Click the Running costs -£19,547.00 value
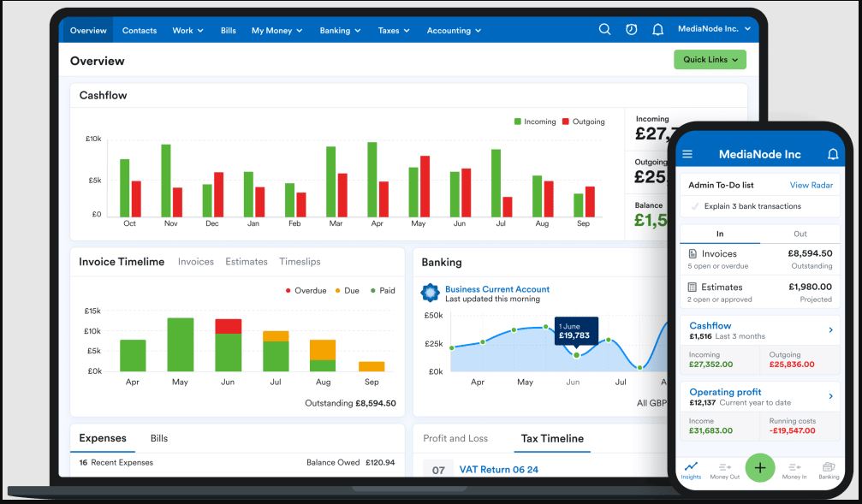Image resolution: width=862 pixels, height=504 pixels. coord(792,430)
